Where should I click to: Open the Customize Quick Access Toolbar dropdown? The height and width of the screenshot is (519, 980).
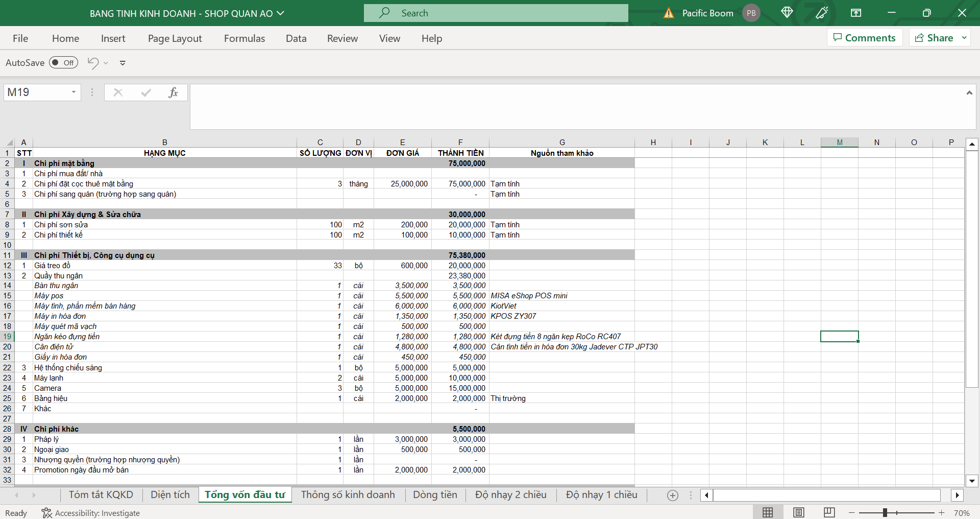coord(122,63)
